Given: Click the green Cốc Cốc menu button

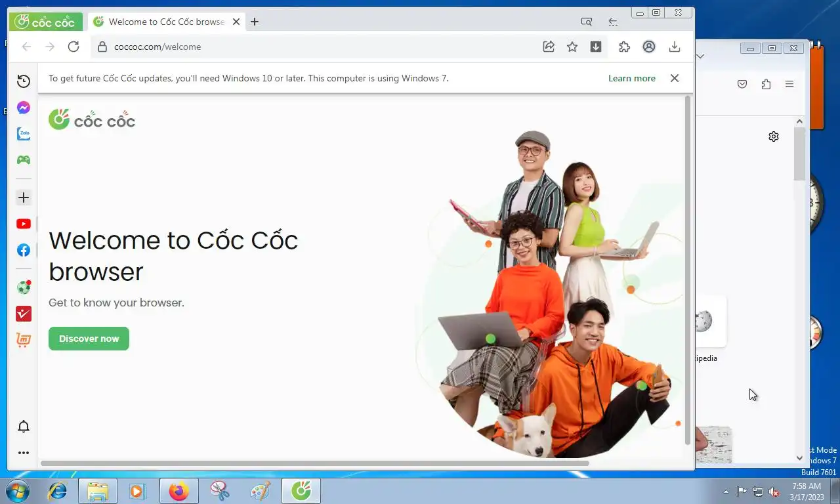Looking at the screenshot, I should point(45,22).
